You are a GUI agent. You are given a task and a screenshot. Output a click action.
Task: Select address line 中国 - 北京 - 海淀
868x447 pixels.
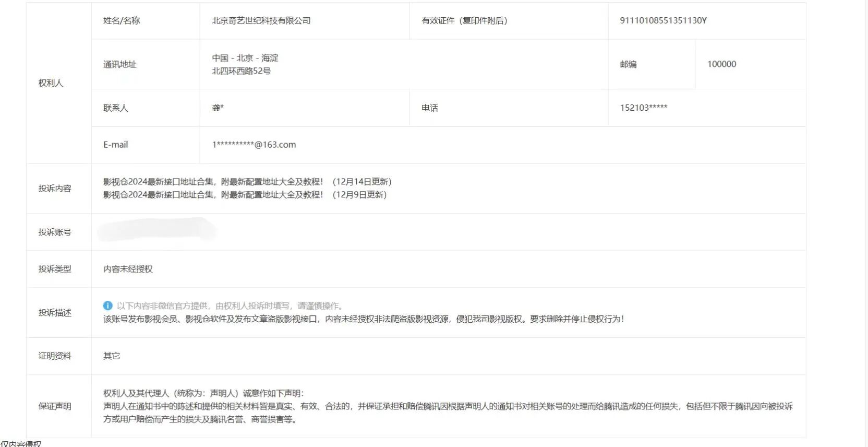tap(245, 58)
